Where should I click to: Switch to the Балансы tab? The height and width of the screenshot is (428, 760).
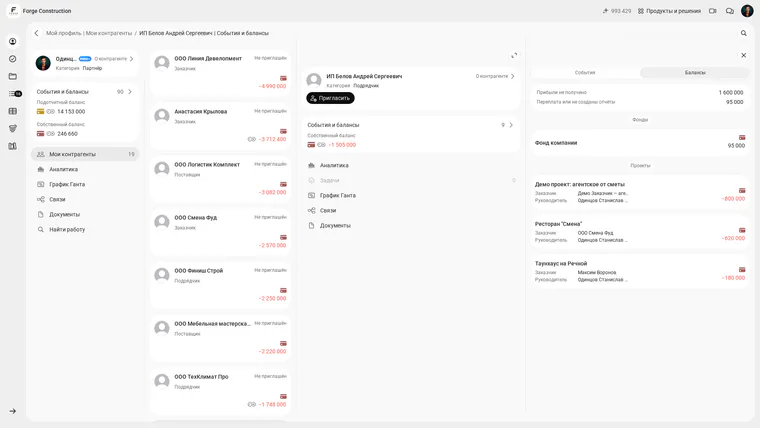click(x=695, y=72)
